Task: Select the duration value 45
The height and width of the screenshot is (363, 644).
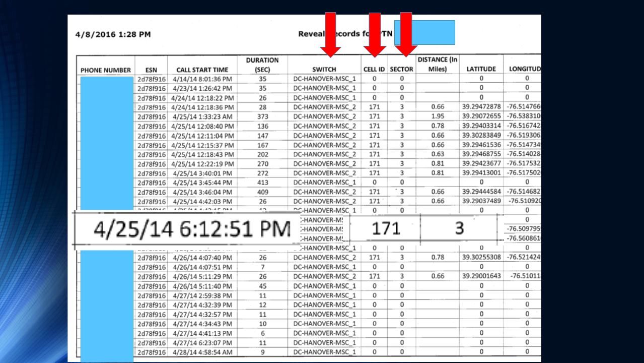Action: point(262,286)
